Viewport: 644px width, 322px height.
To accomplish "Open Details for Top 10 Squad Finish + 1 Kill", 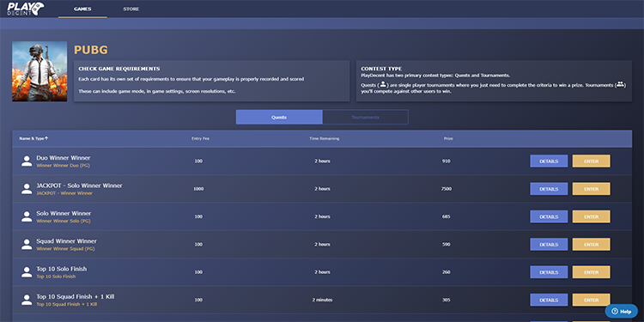I will tap(549, 300).
